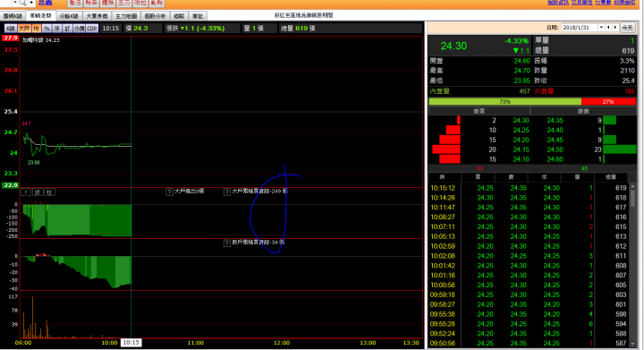Toggle the CDP indicator button

[x=92, y=29]
